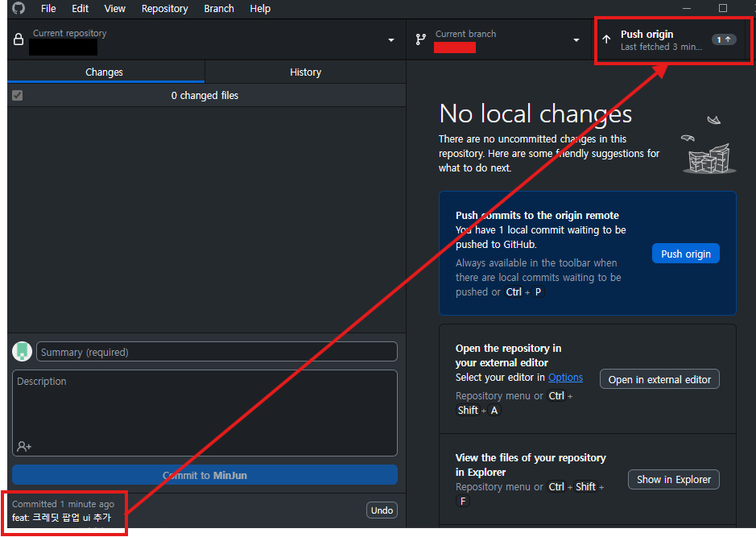Click View the files of your repository heading
Image resolution: width=756 pixels, height=537 pixels.
[531, 465]
